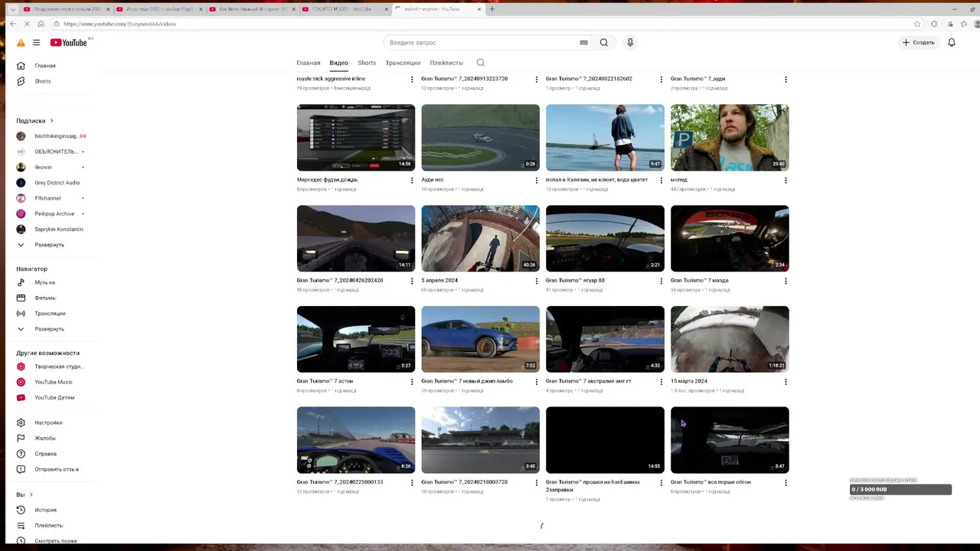Click the channel search magnifier icon

coord(481,63)
